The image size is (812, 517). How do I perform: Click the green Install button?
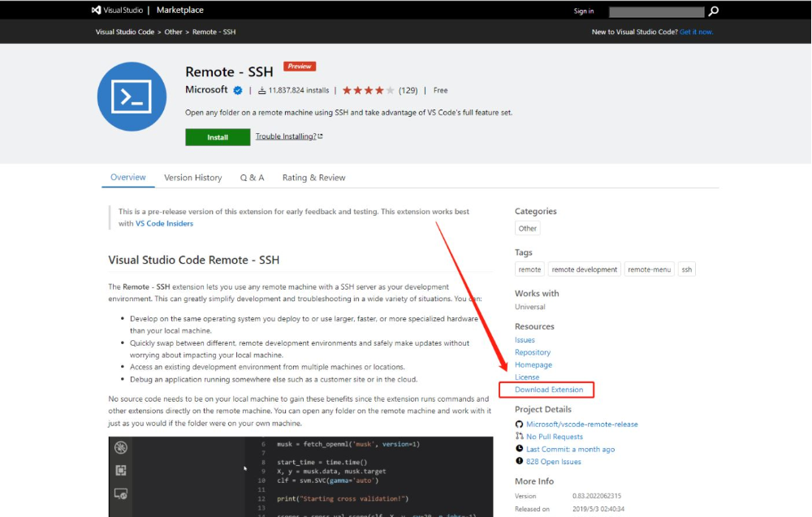coord(218,137)
